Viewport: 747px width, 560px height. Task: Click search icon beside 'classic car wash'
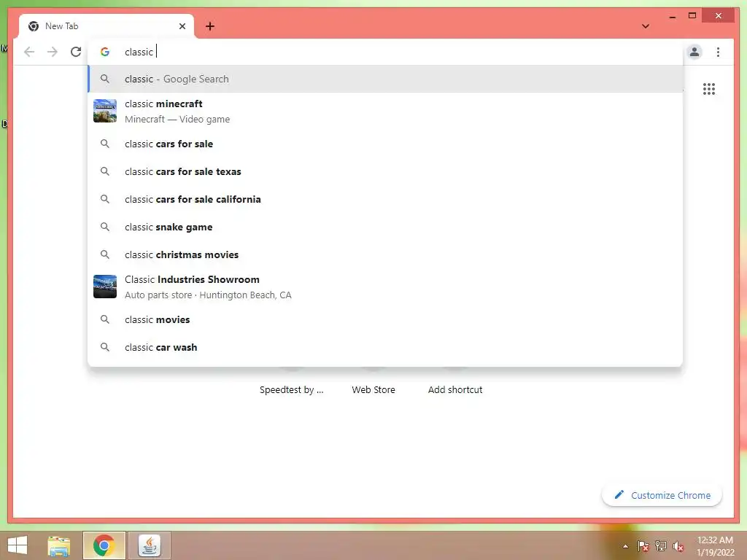pos(105,347)
